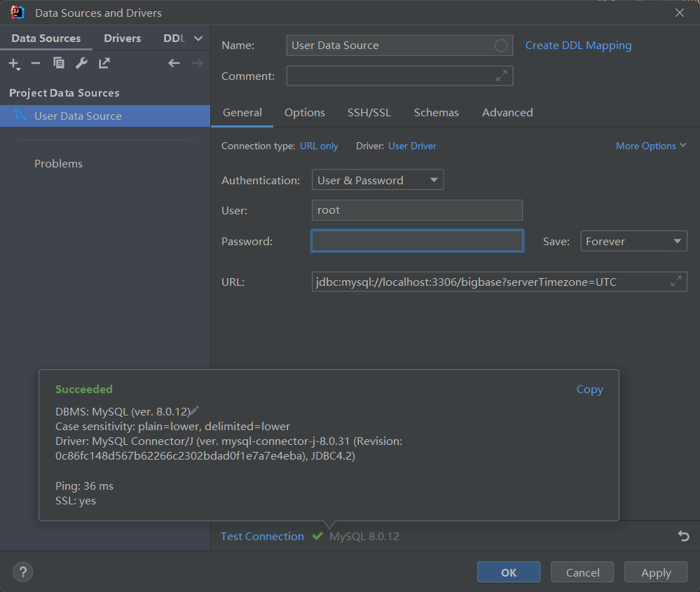This screenshot has height=592, width=700.
Task: Copy the connection result text
Action: click(x=590, y=390)
